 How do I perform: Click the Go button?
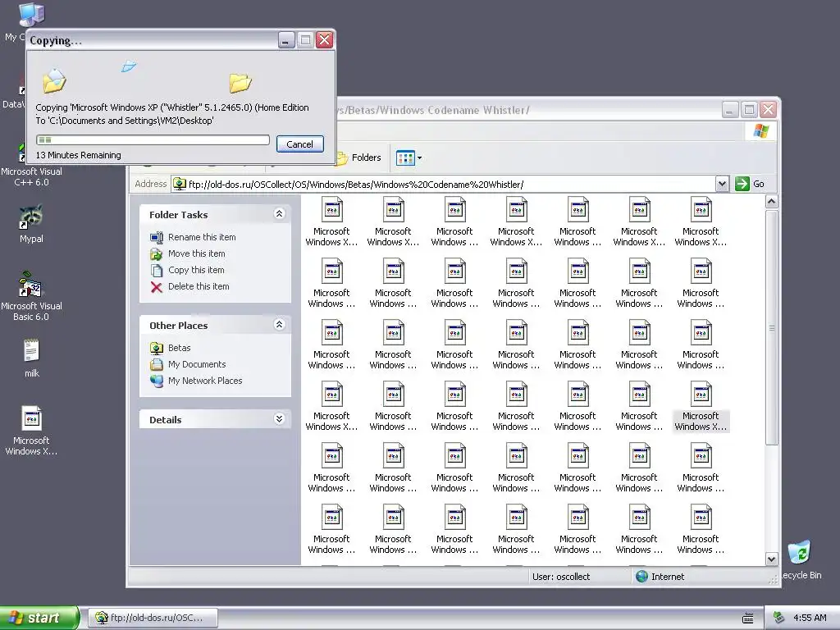750,184
